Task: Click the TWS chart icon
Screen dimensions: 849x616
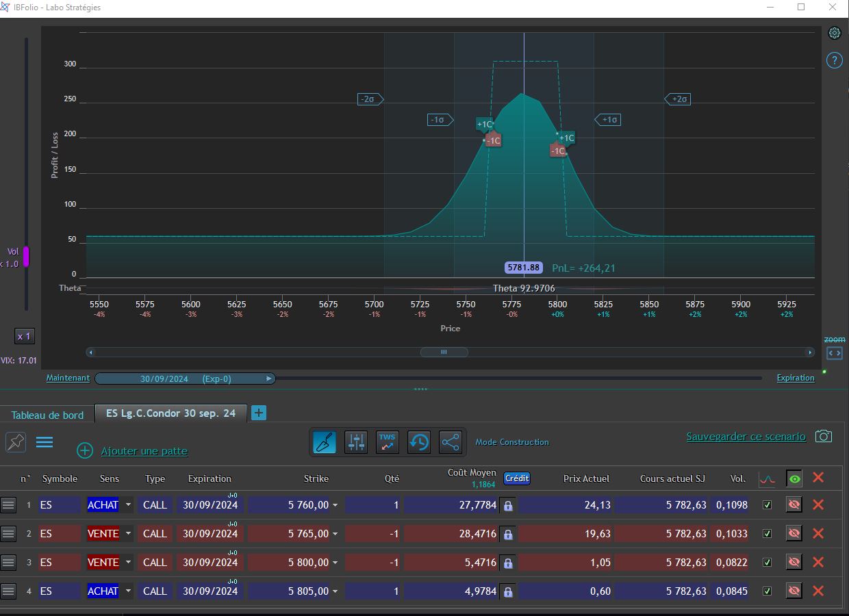Action: coord(388,442)
